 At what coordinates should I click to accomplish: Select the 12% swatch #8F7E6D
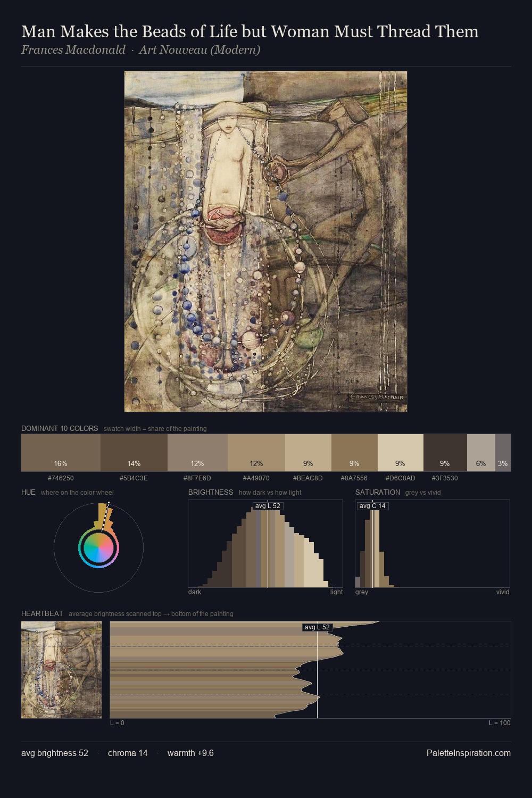coord(197,453)
